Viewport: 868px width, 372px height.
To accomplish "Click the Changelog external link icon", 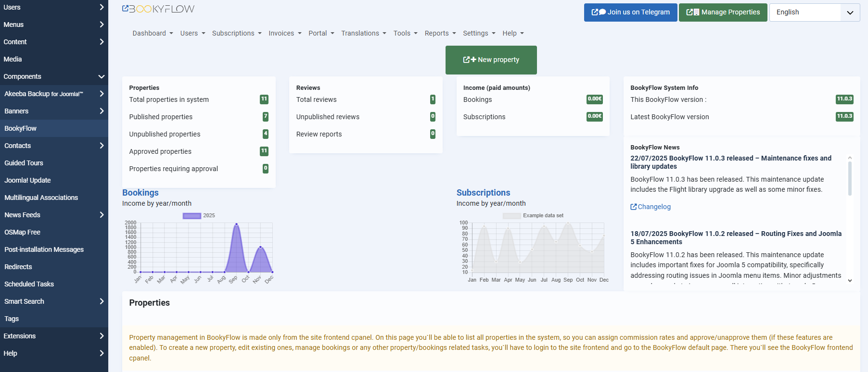I will tap(634, 207).
